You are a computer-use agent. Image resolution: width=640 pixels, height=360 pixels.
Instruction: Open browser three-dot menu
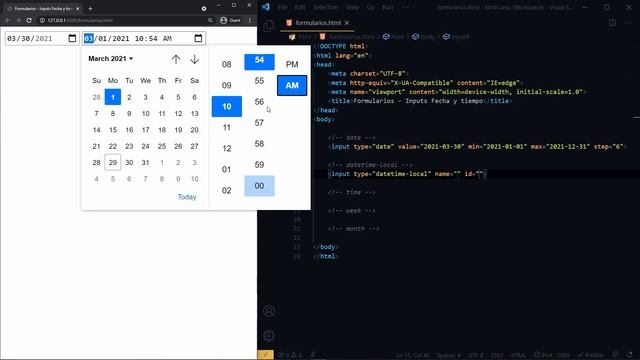tap(250, 20)
